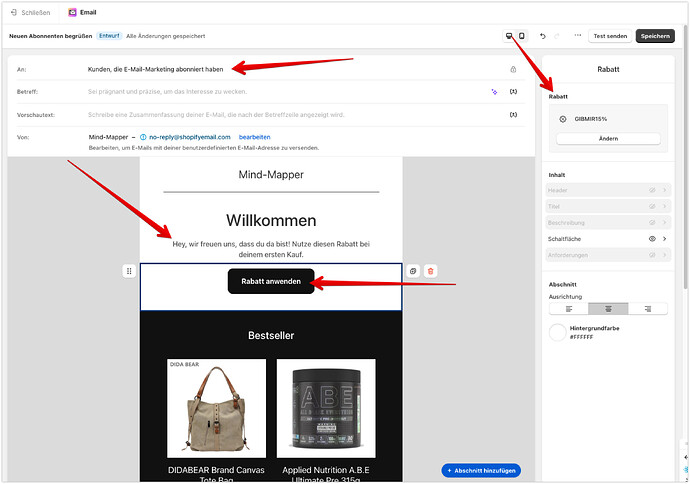Click Abschnitt hinzufügen button

click(481, 470)
